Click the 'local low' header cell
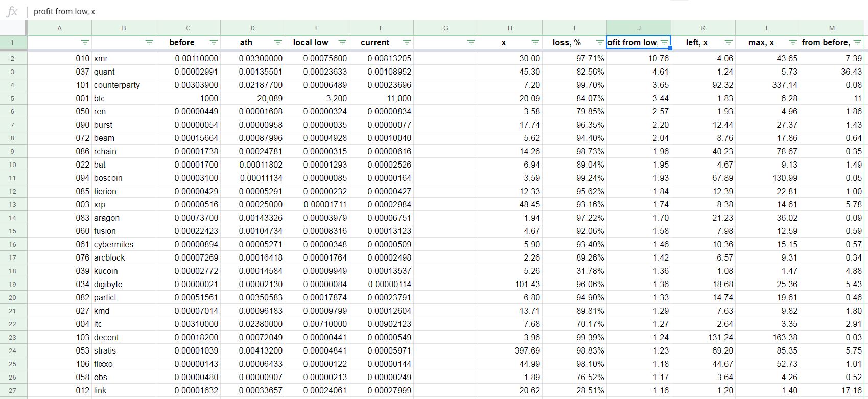 click(x=317, y=42)
